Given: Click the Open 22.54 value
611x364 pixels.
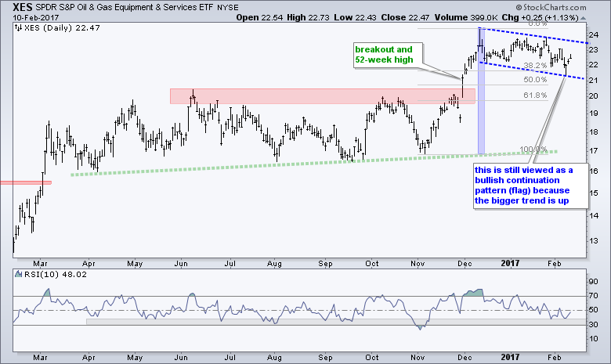Looking at the screenshot, I should [x=259, y=17].
